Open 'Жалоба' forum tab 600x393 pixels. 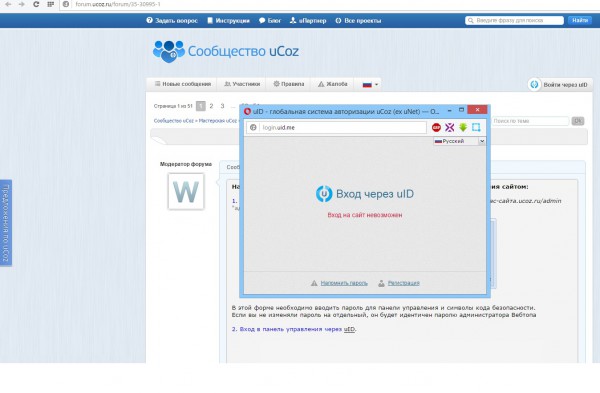(x=333, y=84)
